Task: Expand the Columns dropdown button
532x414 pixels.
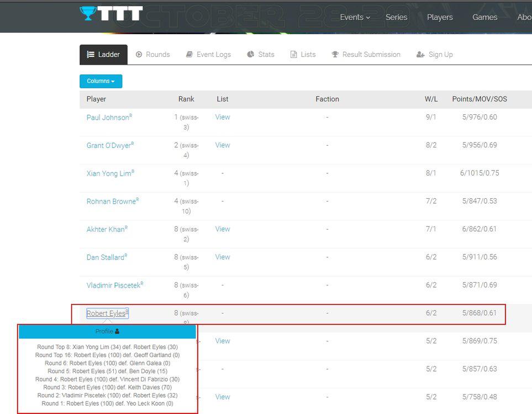Action: pyautogui.click(x=101, y=81)
